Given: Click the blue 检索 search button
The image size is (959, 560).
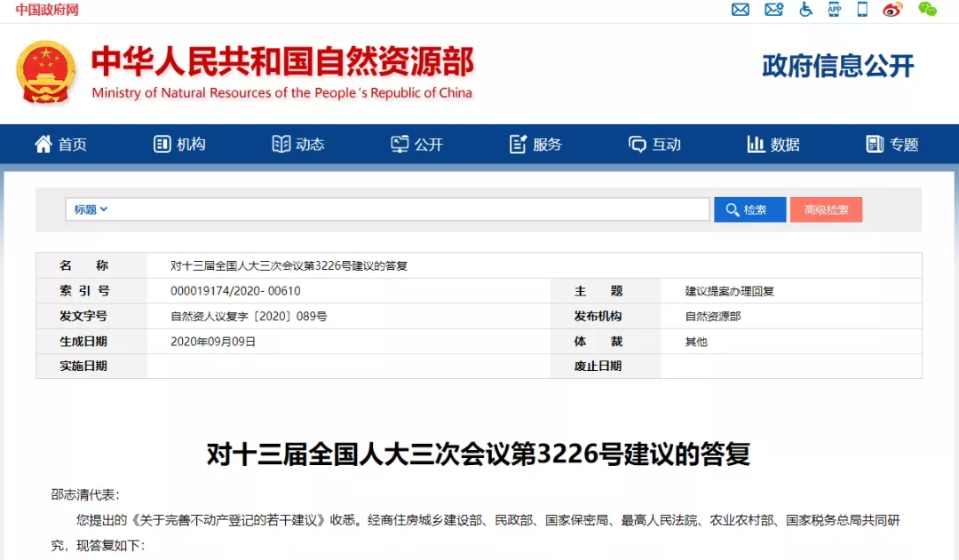Looking at the screenshot, I should point(749,209).
